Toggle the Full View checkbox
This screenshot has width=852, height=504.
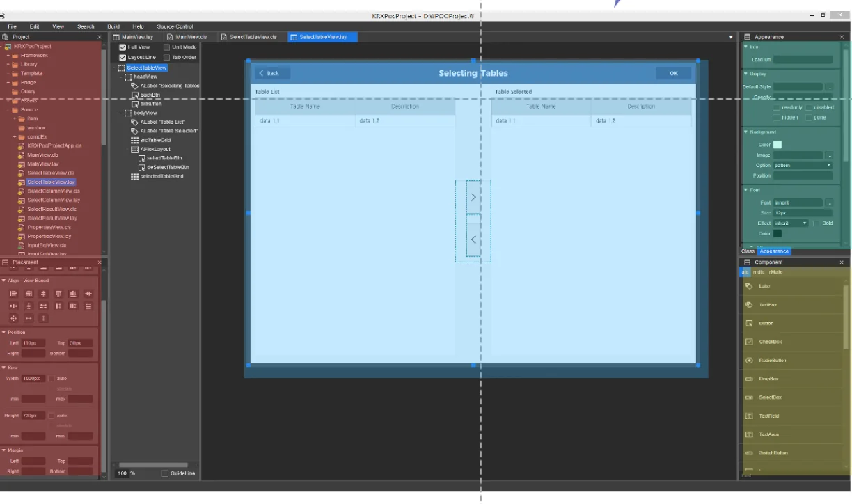(123, 47)
